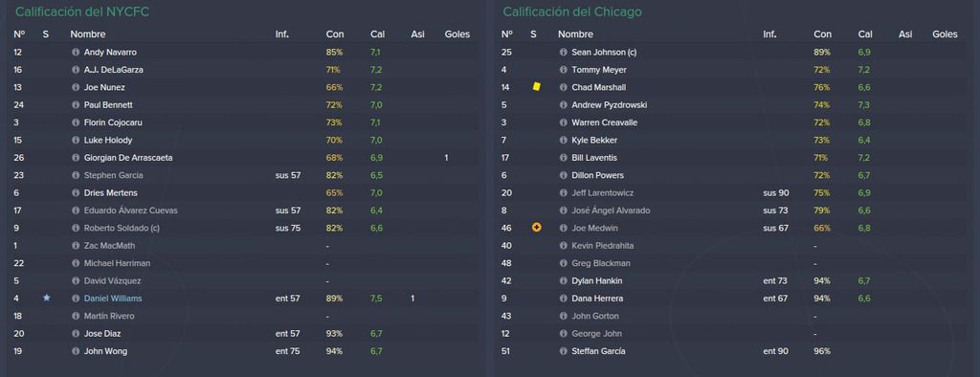Image resolution: width=980 pixels, height=377 pixels.
Task: Open the info icon for Sean Johnson
Action: 563,53
